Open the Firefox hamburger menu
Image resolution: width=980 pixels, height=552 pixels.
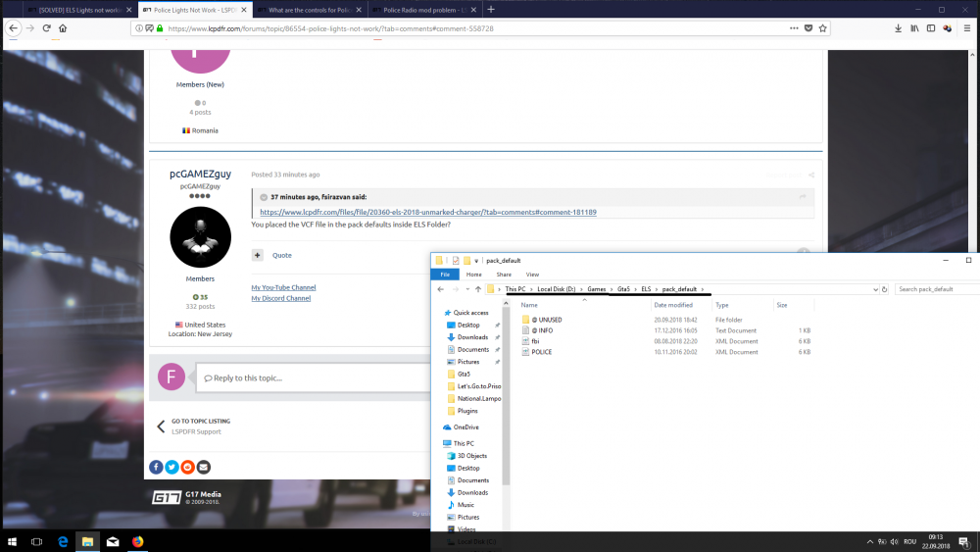967,28
